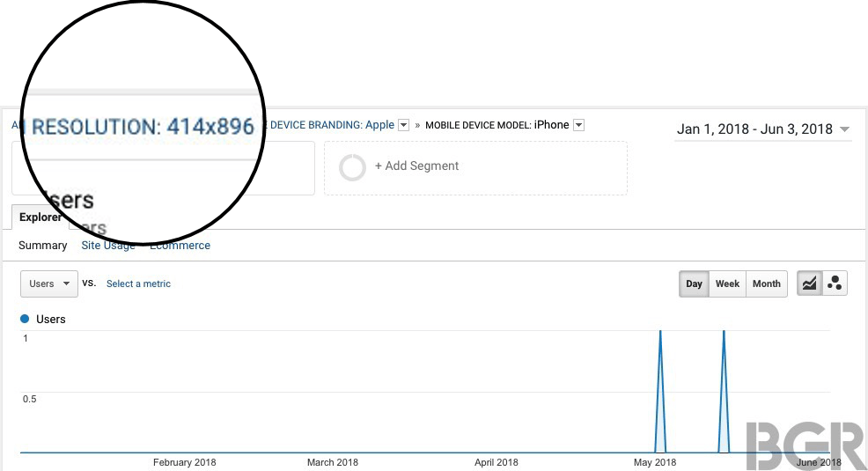
Task: Expand dropdown arrow next to iPhone model
Action: click(578, 125)
